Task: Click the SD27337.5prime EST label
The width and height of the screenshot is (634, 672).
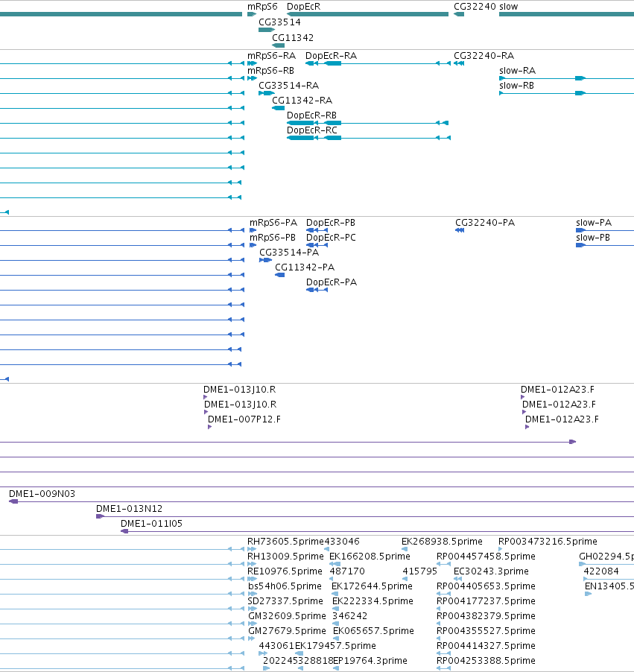Action: coord(285,601)
